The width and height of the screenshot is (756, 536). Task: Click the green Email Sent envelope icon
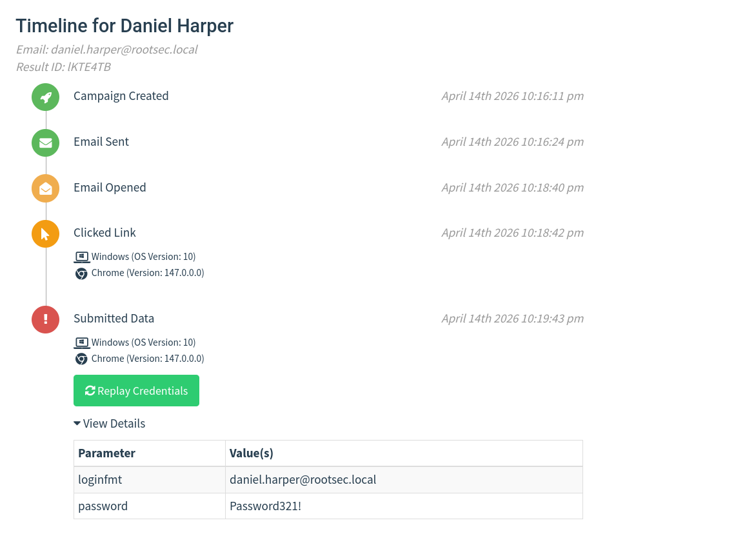point(46,143)
